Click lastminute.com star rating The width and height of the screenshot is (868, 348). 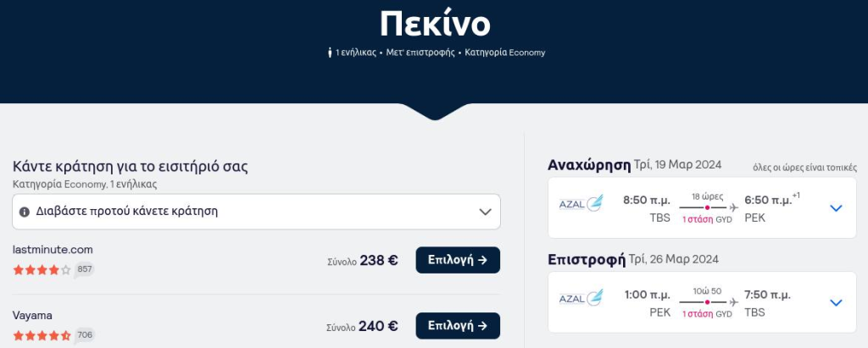click(42, 270)
